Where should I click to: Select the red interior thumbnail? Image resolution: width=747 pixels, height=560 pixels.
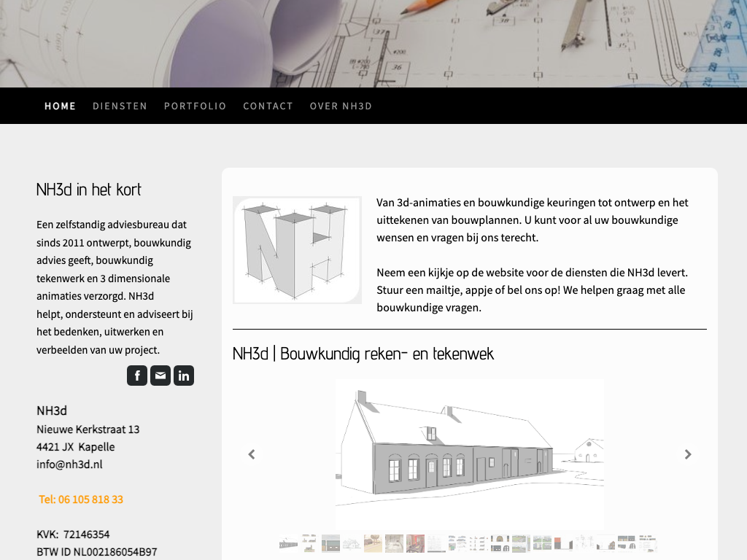tap(415, 543)
